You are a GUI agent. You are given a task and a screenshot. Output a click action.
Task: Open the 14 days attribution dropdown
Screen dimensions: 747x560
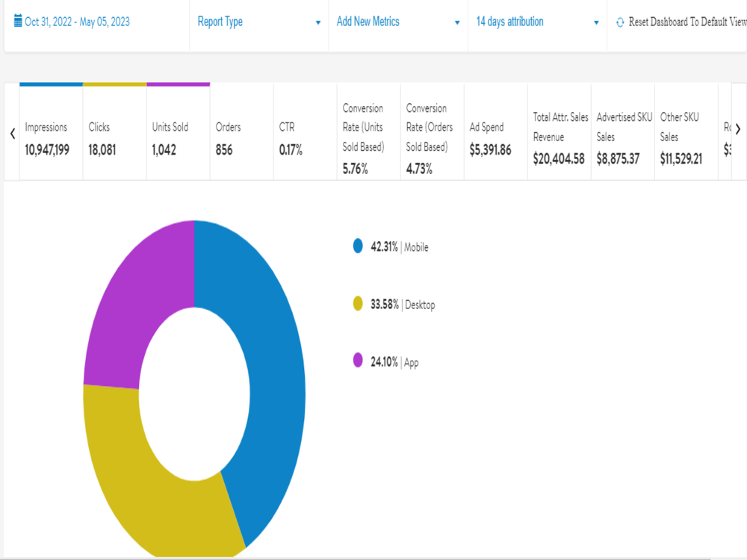537,22
